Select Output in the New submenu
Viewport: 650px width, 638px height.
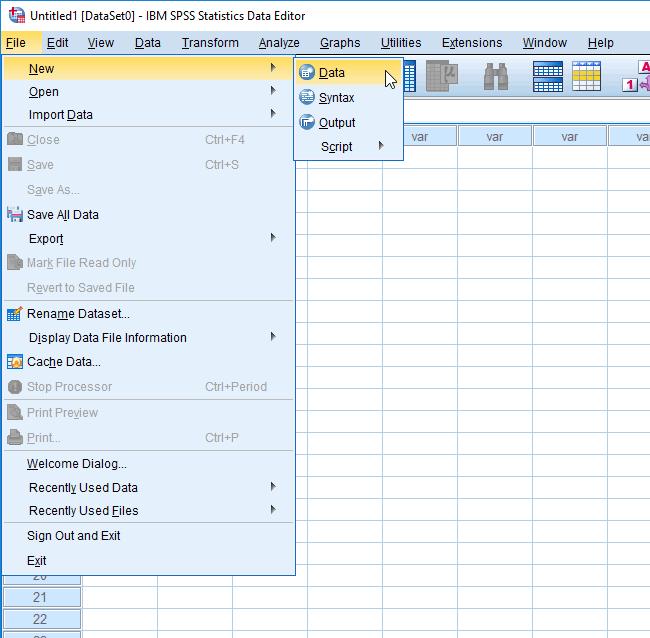[x=348, y=122]
